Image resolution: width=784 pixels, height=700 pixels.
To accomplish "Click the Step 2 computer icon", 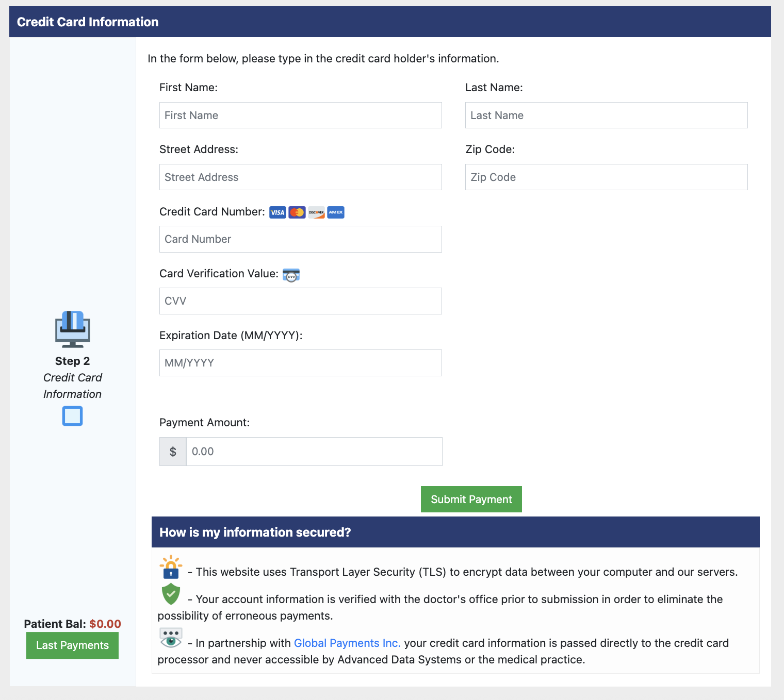I will click(72, 330).
